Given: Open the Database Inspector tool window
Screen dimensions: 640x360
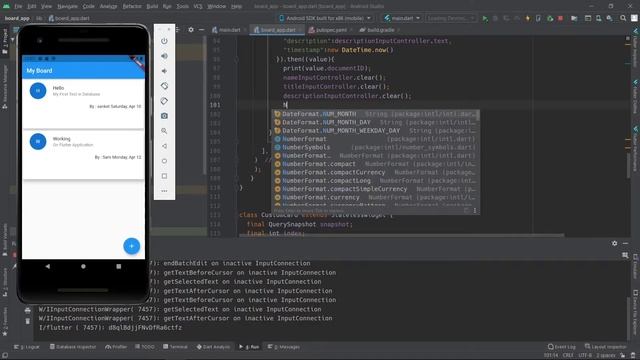Looking at the screenshot, I should 73,347.
